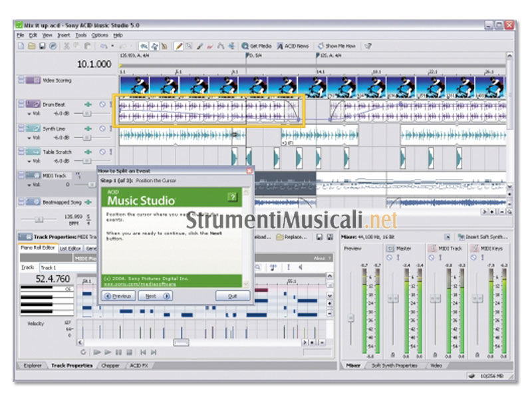Expand the Drum Beat Vol dropdown arrow
The width and height of the screenshot is (532, 399).
(x=29, y=114)
